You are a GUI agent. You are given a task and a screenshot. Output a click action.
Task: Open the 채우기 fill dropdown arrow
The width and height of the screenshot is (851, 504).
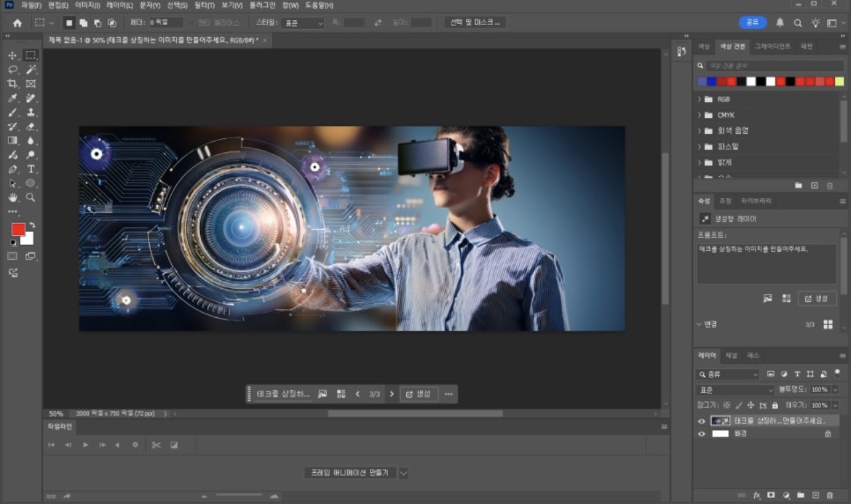click(835, 405)
